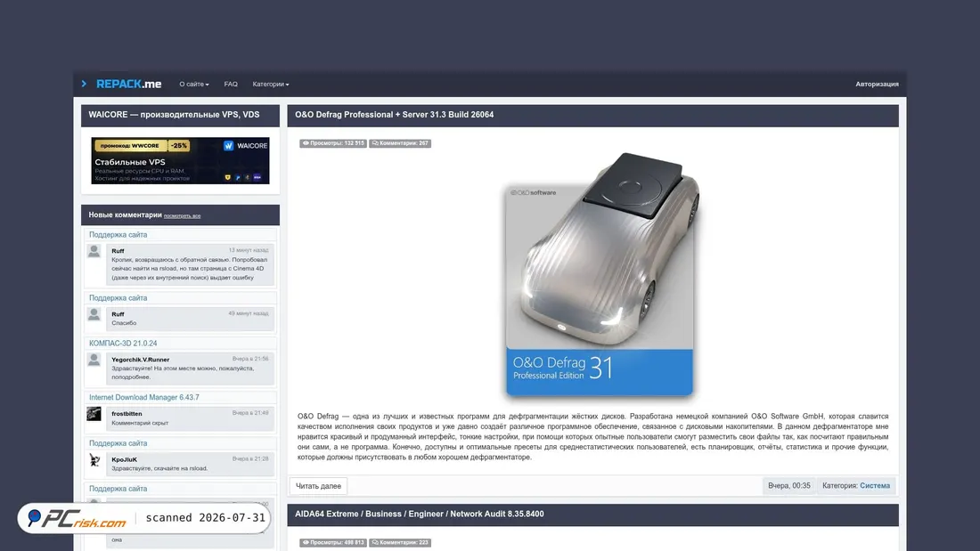Click the Комментарии: 267 badge
The width and height of the screenshot is (980, 551).
[x=400, y=143]
